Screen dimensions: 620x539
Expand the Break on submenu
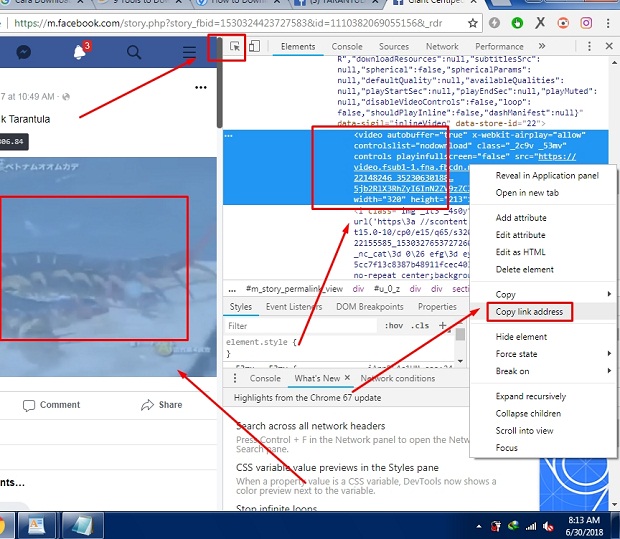coord(543,371)
